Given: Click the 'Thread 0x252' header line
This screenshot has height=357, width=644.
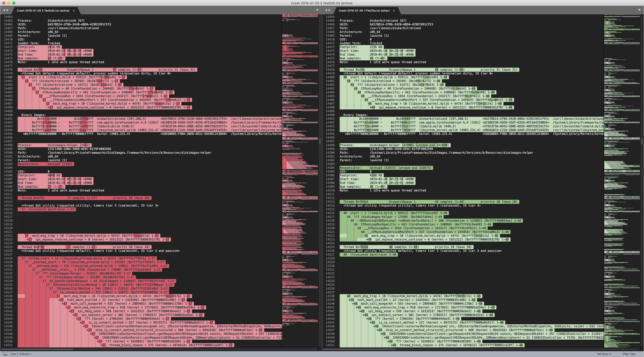Looking at the screenshot, I should click(x=107, y=70).
